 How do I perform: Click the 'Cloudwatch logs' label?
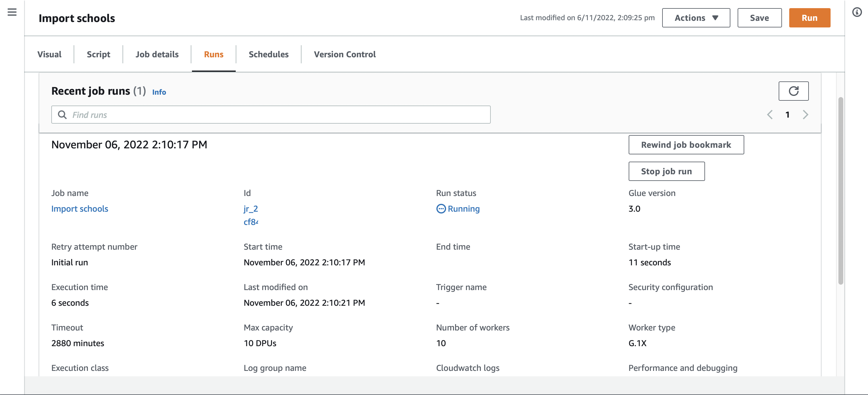[x=468, y=368]
